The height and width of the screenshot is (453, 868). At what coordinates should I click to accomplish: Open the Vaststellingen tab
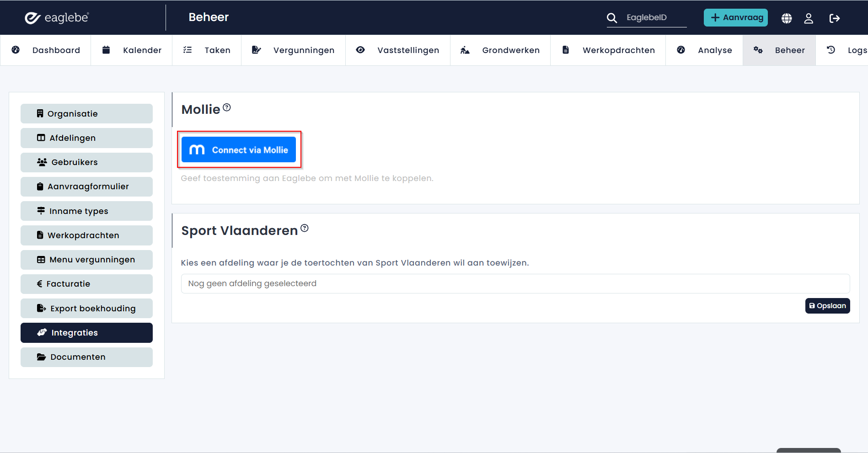pos(398,50)
